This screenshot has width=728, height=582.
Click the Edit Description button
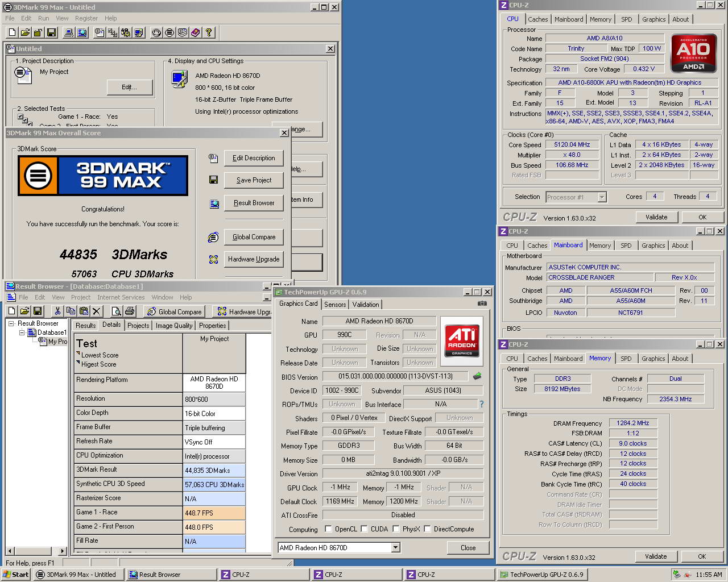click(254, 158)
